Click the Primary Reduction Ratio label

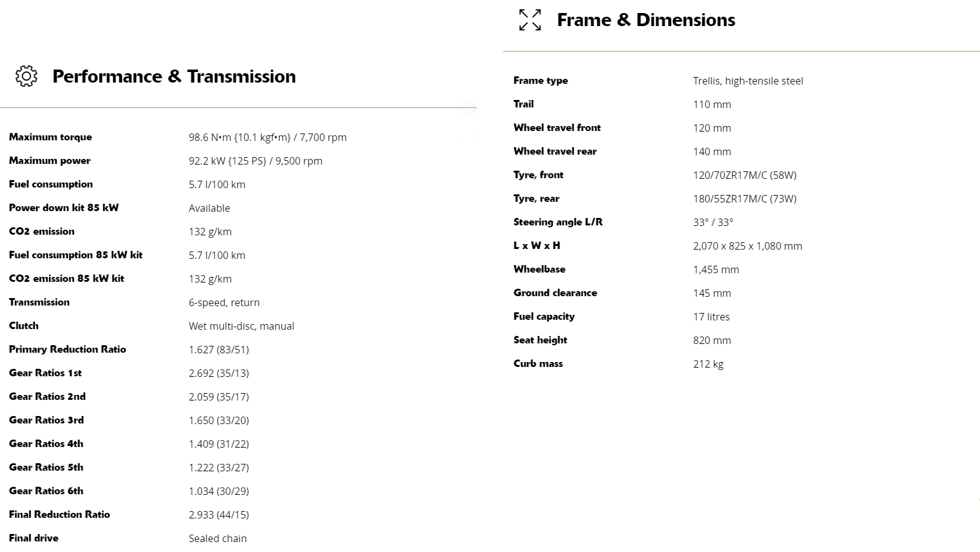click(x=67, y=350)
